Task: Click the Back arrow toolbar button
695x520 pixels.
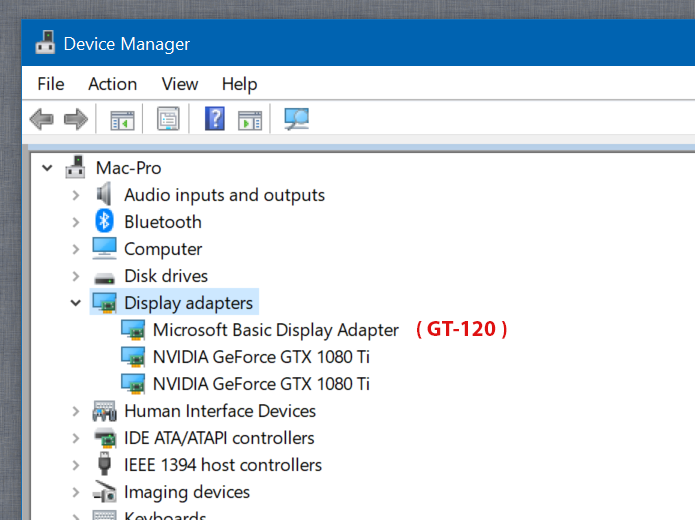Action: 42,119
